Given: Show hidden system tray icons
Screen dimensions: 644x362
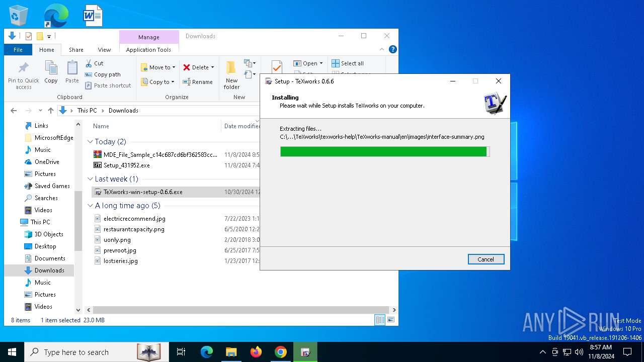Looking at the screenshot, I should coord(542,352).
